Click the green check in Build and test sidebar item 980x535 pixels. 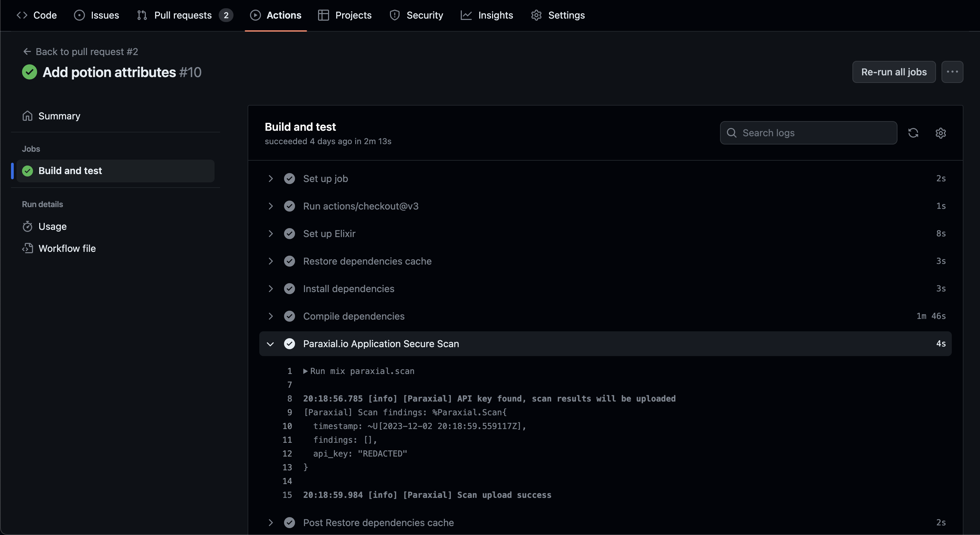pos(28,171)
